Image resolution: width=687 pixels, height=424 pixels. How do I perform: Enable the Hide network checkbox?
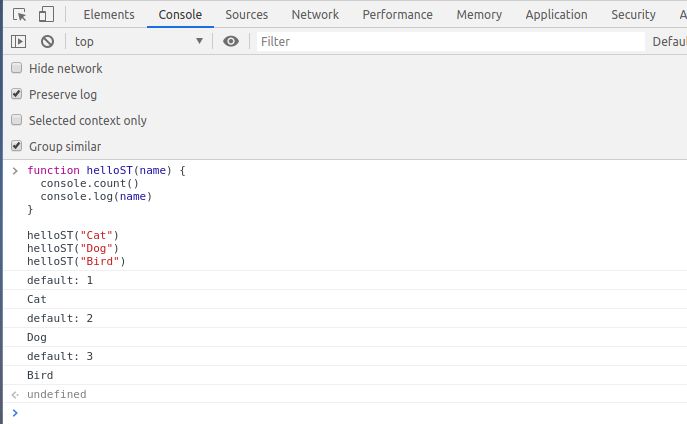click(x=16, y=68)
